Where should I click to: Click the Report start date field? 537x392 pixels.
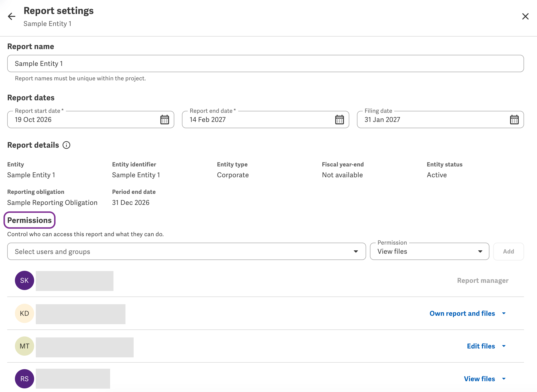coord(91,120)
